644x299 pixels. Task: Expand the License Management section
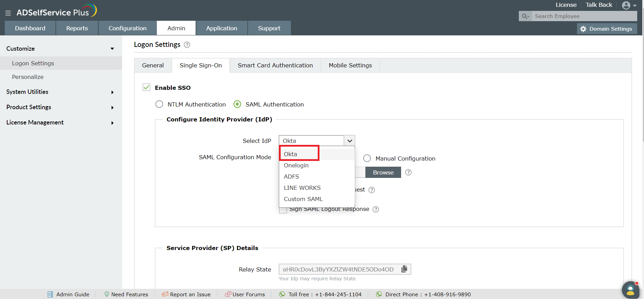point(112,123)
